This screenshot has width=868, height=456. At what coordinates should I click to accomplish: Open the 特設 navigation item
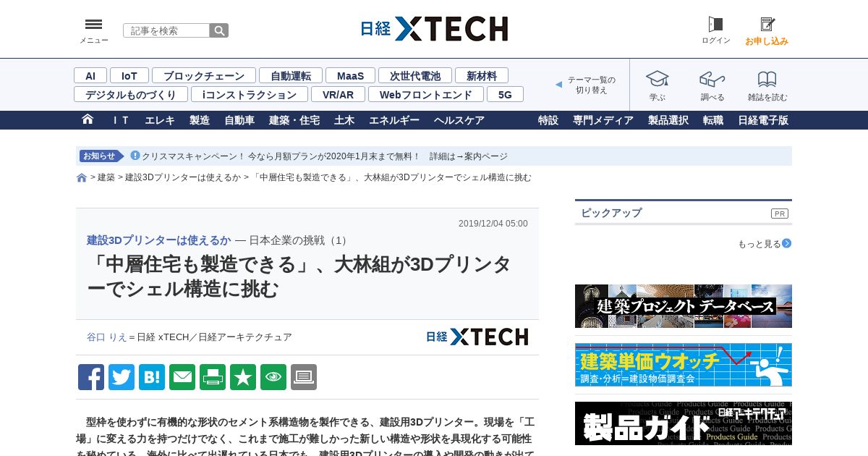pyautogui.click(x=548, y=120)
